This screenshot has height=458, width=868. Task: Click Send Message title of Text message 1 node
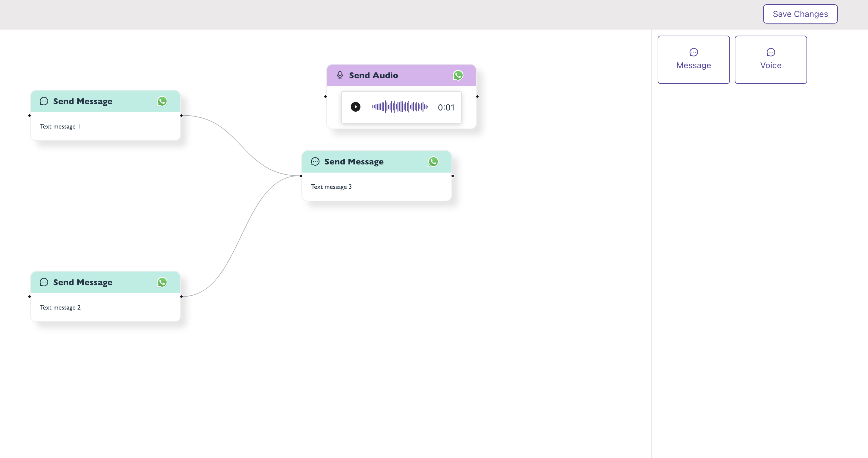pos(83,101)
